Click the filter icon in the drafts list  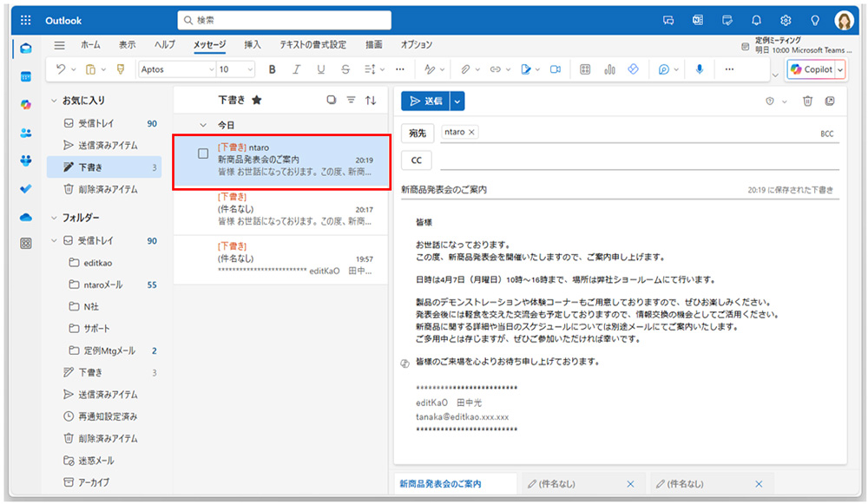coord(351,100)
